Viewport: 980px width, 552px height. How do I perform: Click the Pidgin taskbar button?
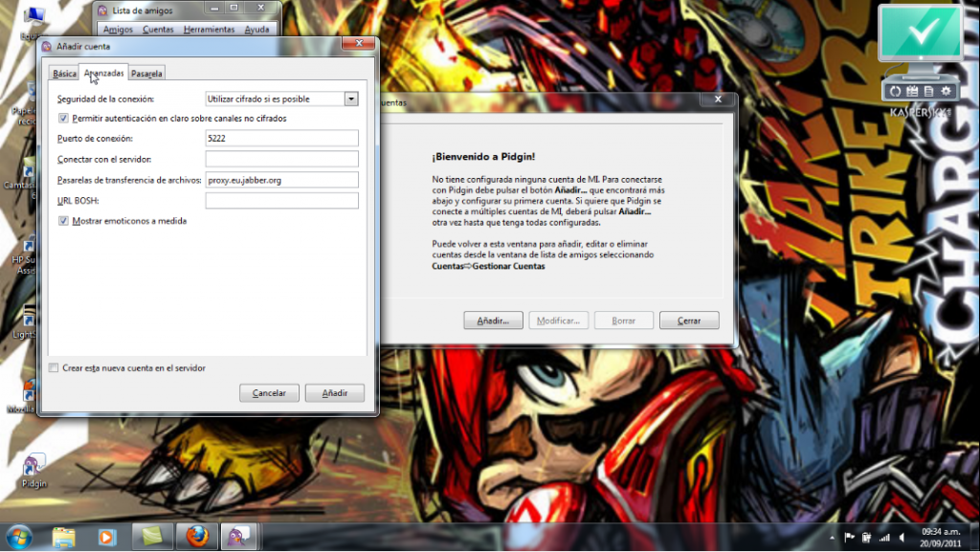[x=238, y=537]
